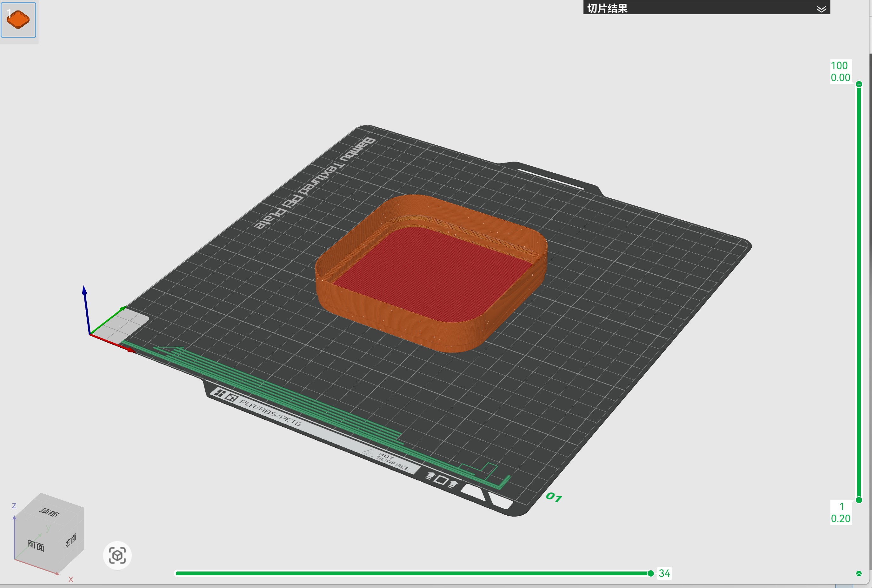Select 顶部 face on view cube

click(x=49, y=512)
